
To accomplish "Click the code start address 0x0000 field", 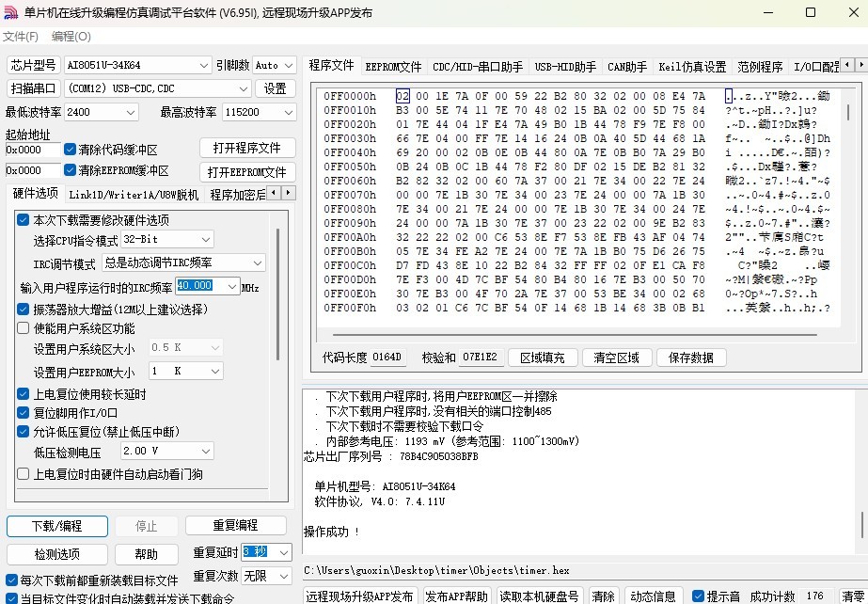I will [x=33, y=150].
